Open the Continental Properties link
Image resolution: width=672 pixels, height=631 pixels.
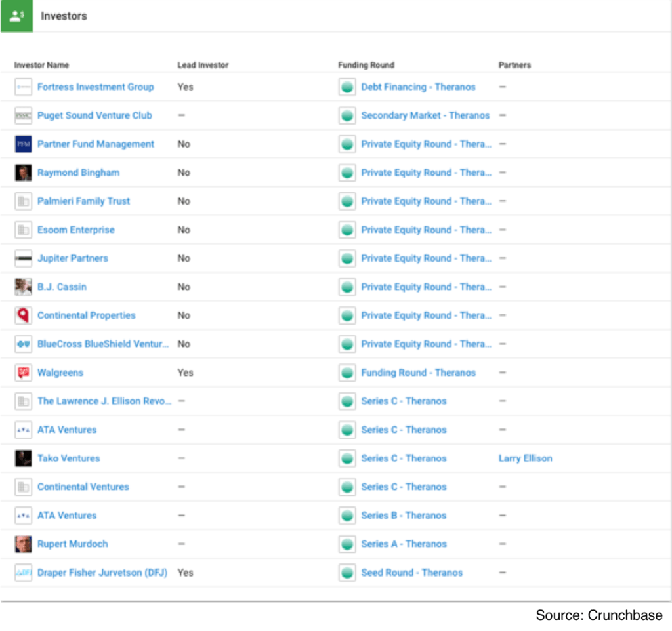[x=86, y=315]
